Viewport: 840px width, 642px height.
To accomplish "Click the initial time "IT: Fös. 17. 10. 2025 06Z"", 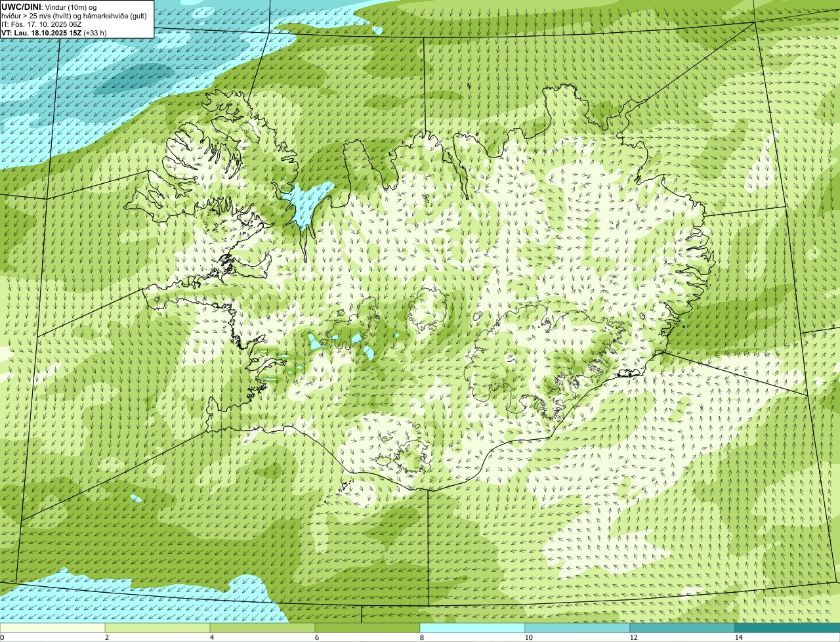I will 41,24.
